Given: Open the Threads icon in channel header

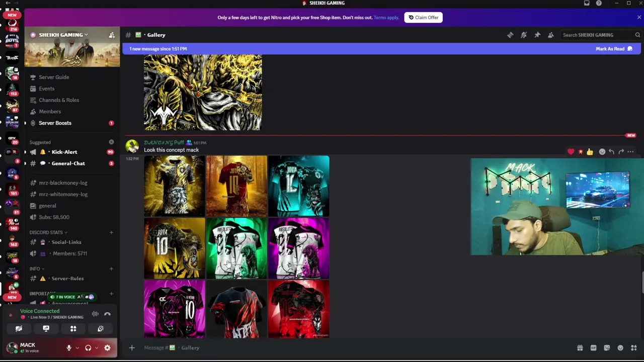Looking at the screenshot, I should [x=510, y=35].
